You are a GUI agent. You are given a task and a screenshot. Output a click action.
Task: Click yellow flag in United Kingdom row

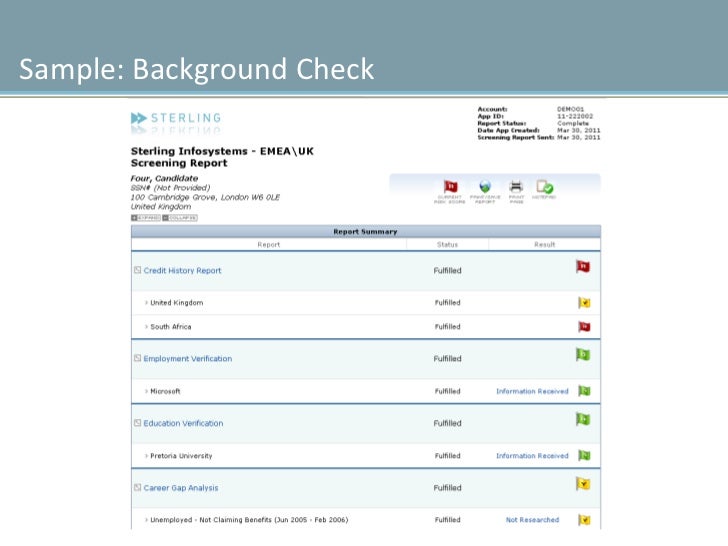584,303
